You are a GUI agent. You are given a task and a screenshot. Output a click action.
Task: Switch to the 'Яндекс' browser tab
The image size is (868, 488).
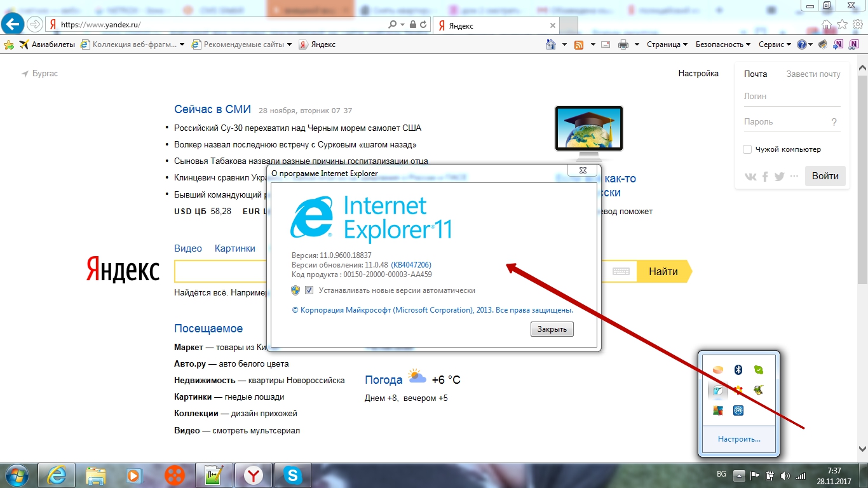point(496,25)
